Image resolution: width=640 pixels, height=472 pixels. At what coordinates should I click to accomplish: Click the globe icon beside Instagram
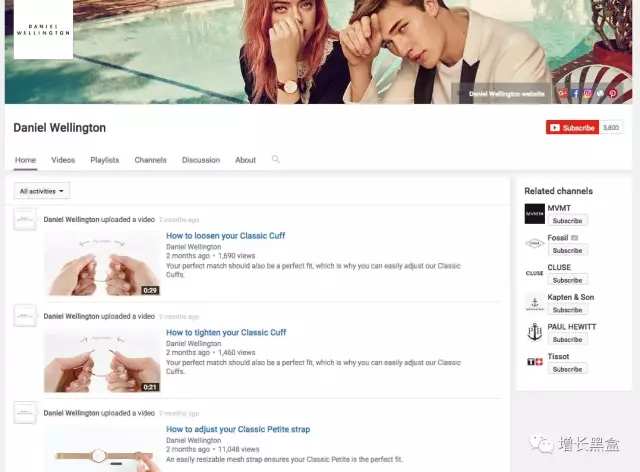click(x=600, y=94)
